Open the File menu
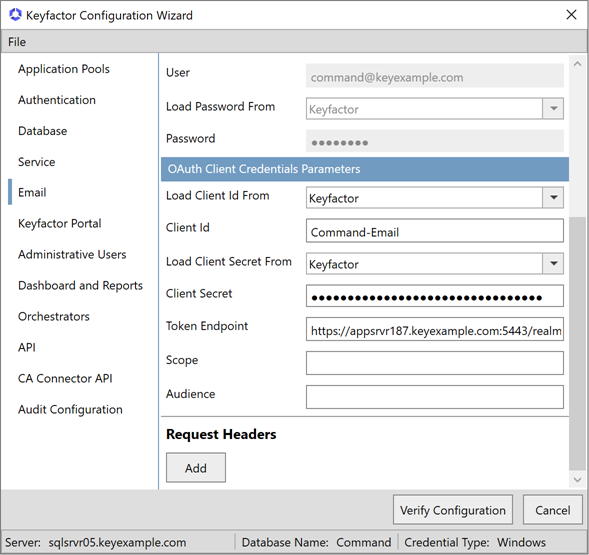 click(x=17, y=42)
